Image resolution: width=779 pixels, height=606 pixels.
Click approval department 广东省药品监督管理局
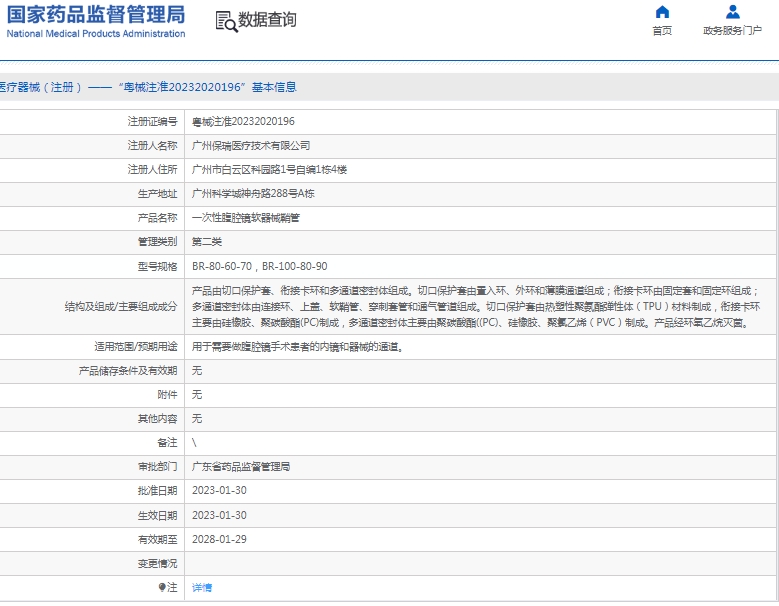click(x=241, y=466)
